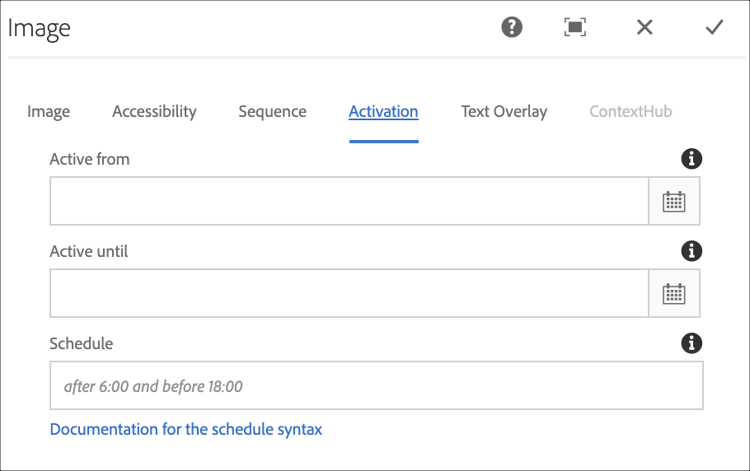Switch to the Image tab
This screenshot has height=471, width=750.
[48, 111]
